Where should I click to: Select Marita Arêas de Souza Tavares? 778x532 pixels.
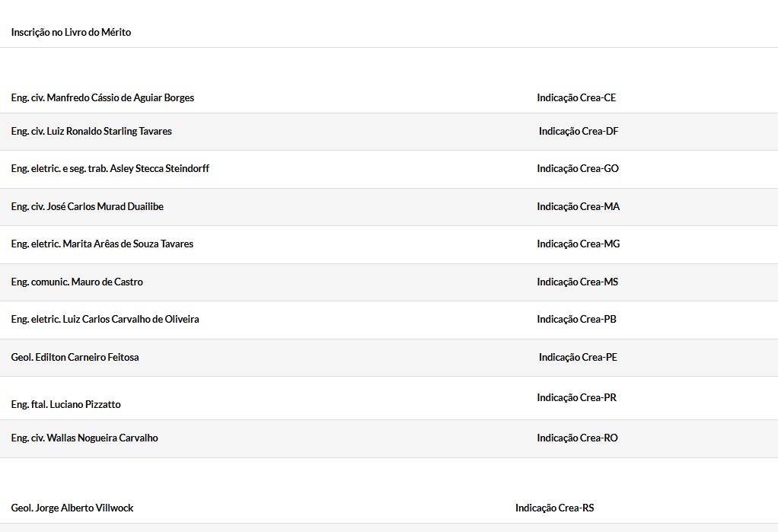102,244
